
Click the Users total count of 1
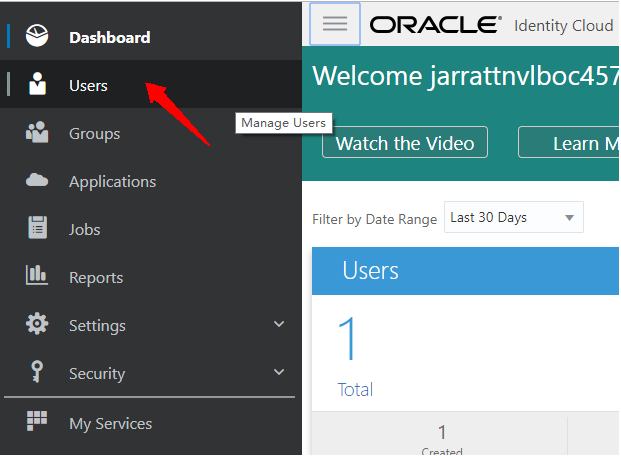[x=349, y=338]
